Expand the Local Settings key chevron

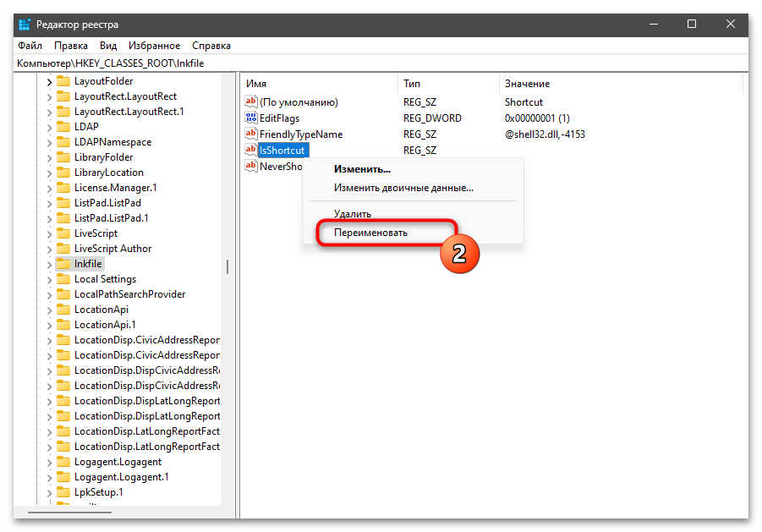tap(49, 279)
